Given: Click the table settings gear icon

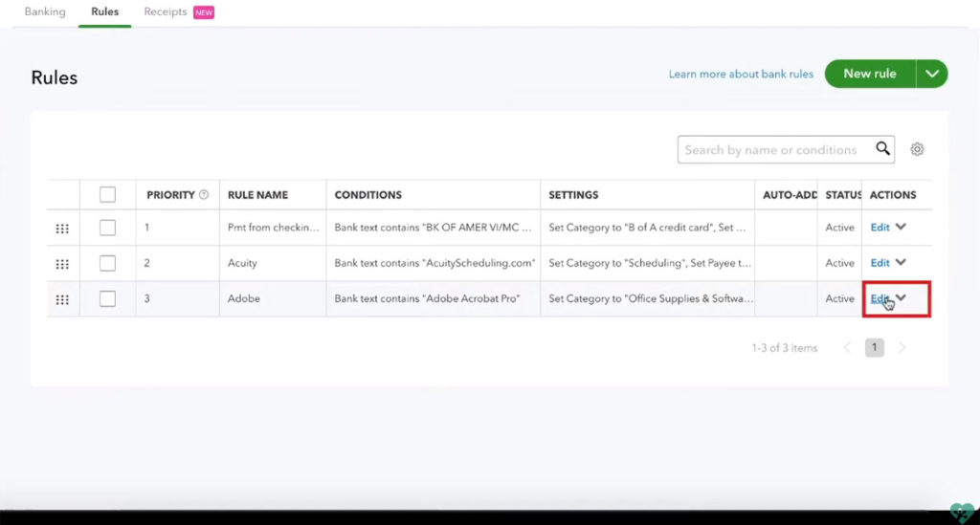Looking at the screenshot, I should click(917, 149).
